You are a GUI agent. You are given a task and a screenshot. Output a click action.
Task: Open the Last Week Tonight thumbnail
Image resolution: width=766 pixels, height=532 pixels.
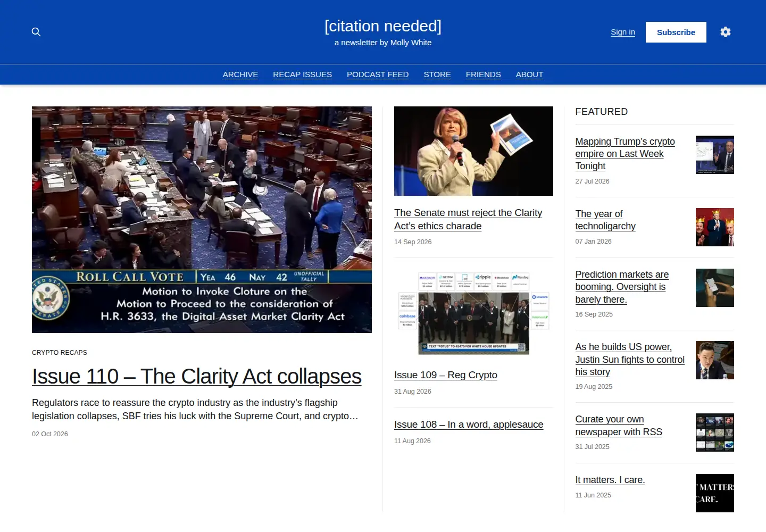tap(715, 155)
